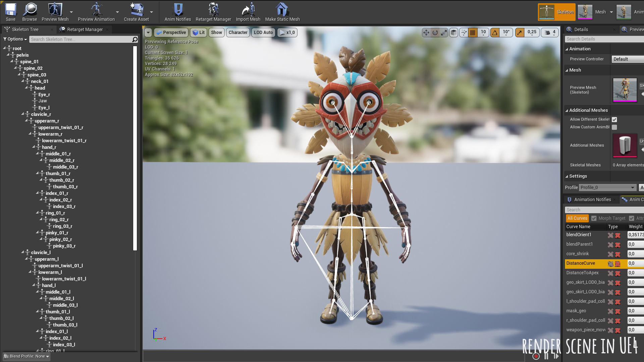
Task: Click mask_geo material curve type icon
Action: pyautogui.click(x=618, y=311)
